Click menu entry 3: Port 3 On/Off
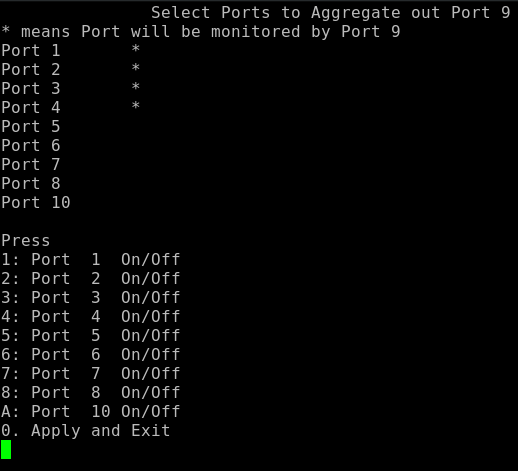Viewport: 518px width, 471px height. pos(91,297)
